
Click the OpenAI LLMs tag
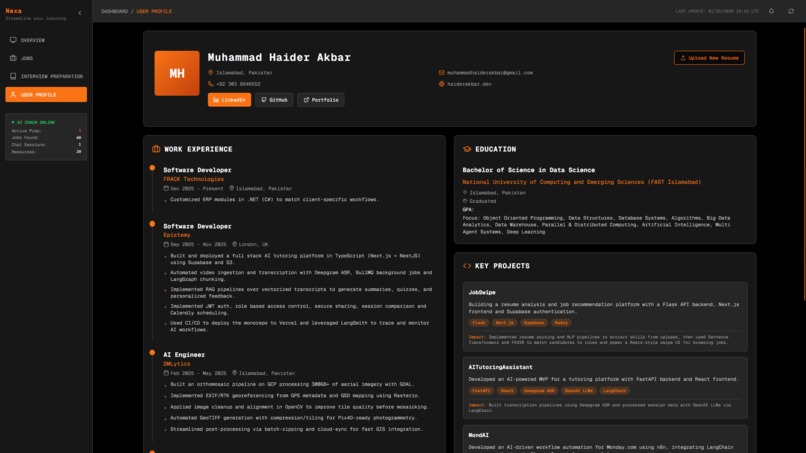(579, 391)
